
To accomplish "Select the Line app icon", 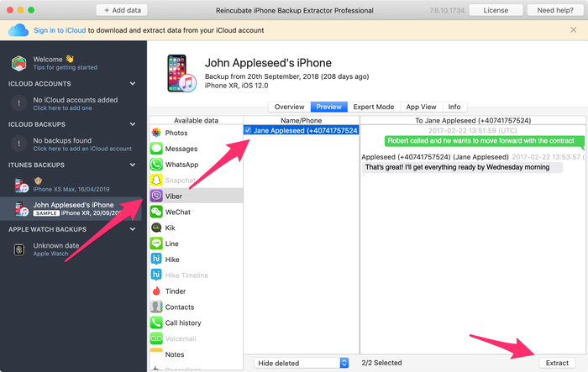I will [x=156, y=244].
